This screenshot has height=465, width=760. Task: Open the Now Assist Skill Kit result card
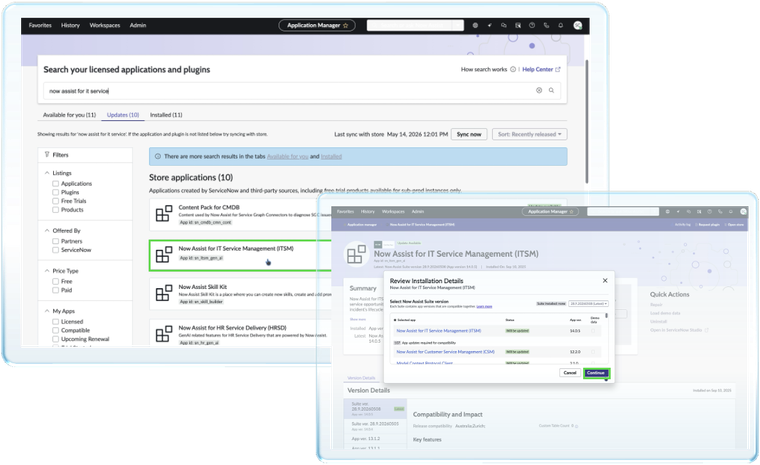tap(240, 293)
